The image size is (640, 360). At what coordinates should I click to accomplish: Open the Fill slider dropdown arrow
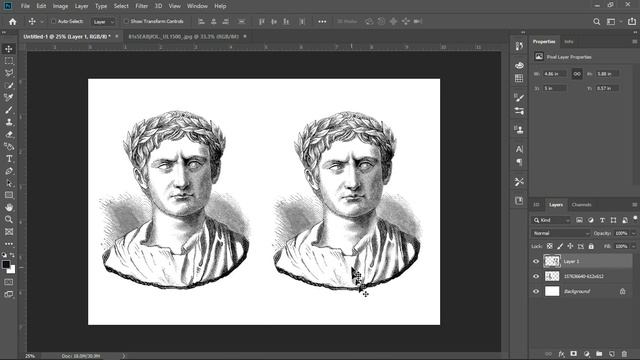[x=633, y=246]
